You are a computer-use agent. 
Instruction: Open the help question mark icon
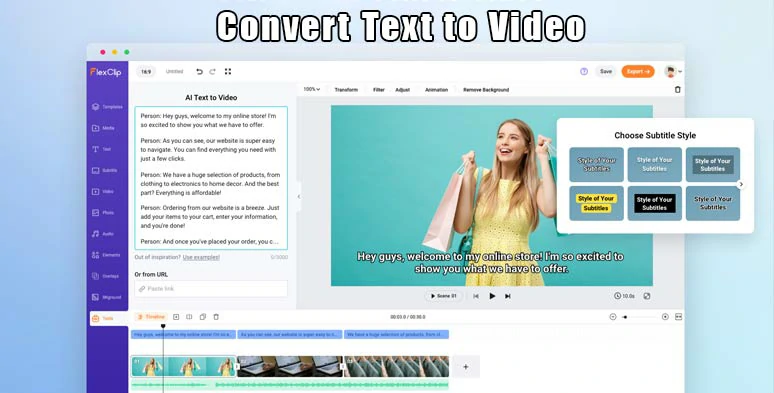[584, 72]
